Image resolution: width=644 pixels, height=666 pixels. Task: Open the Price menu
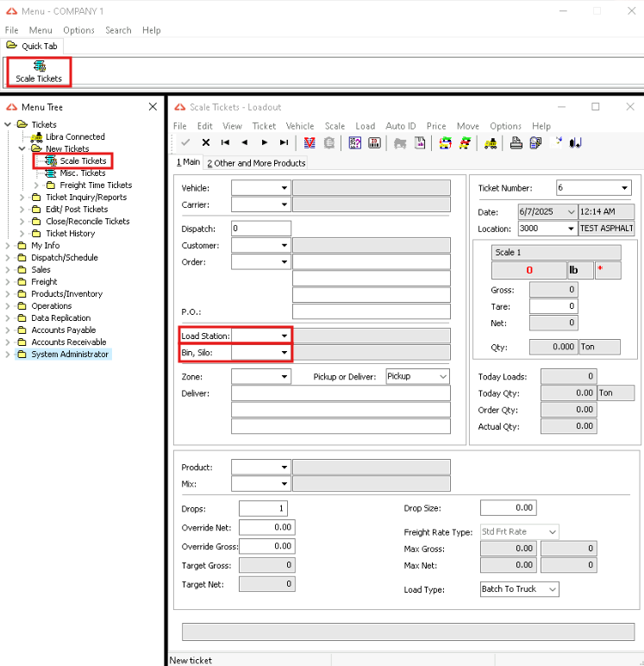click(x=436, y=126)
